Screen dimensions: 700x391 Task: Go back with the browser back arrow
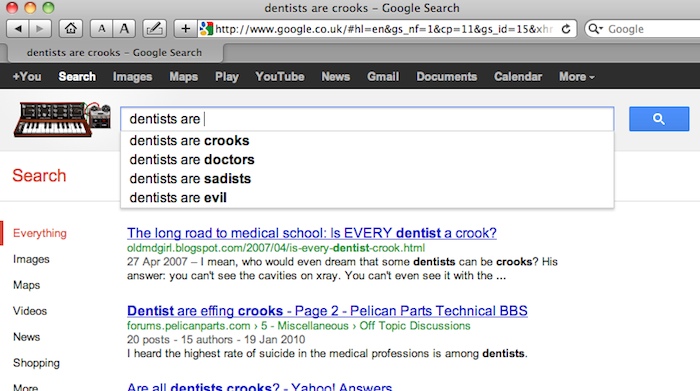(18, 29)
